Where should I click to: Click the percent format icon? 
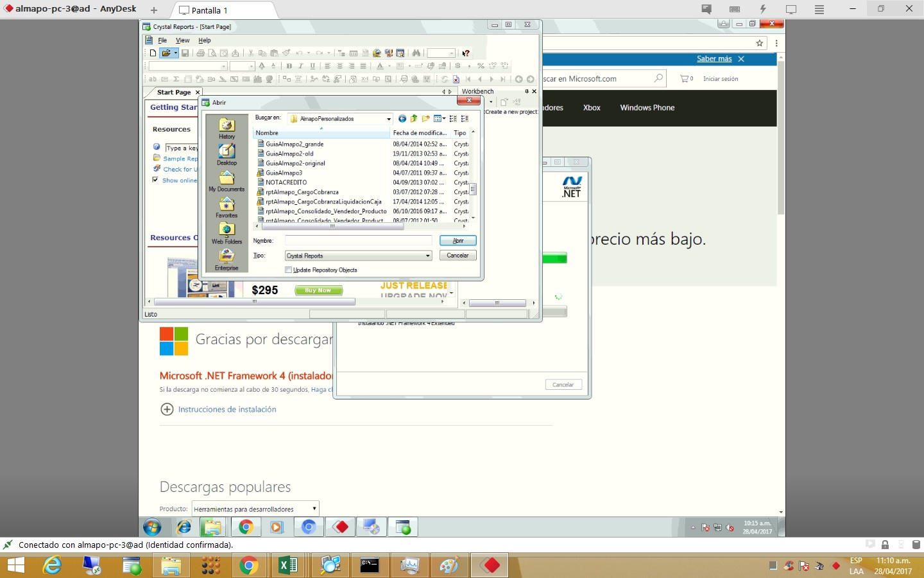[x=481, y=66]
